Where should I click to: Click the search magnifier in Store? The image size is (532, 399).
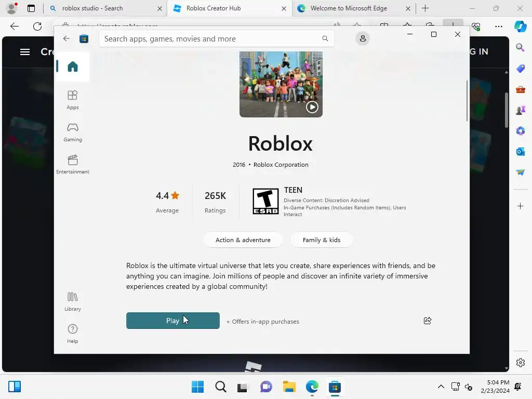(x=325, y=38)
